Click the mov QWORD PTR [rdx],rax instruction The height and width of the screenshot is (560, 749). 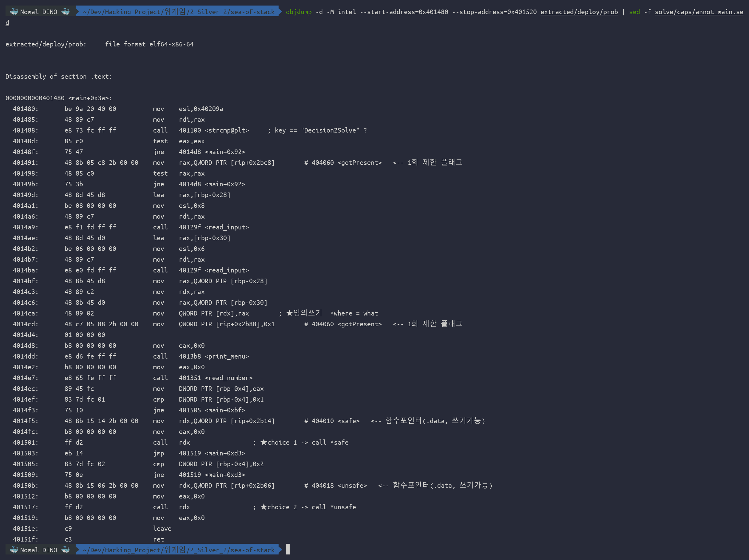[201, 313]
